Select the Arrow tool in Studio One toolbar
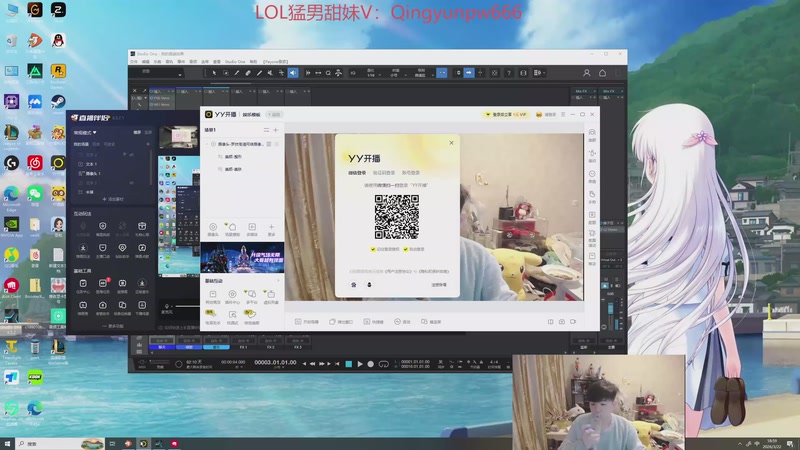800x450 pixels. [214, 73]
